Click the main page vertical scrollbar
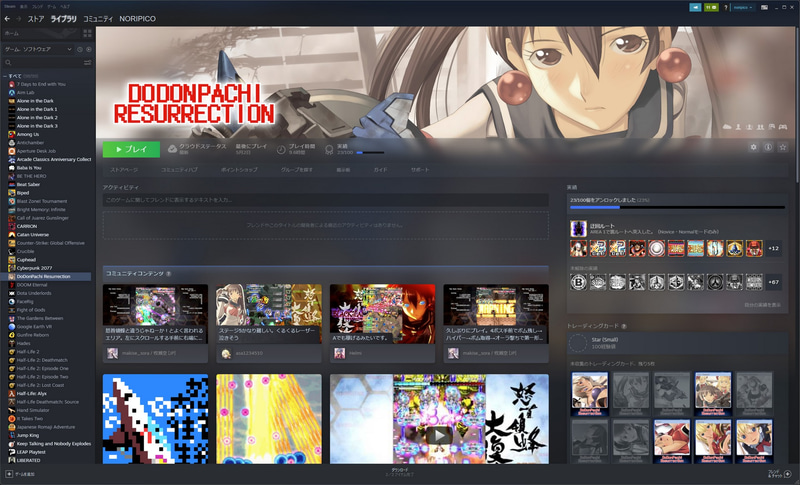 point(796,105)
